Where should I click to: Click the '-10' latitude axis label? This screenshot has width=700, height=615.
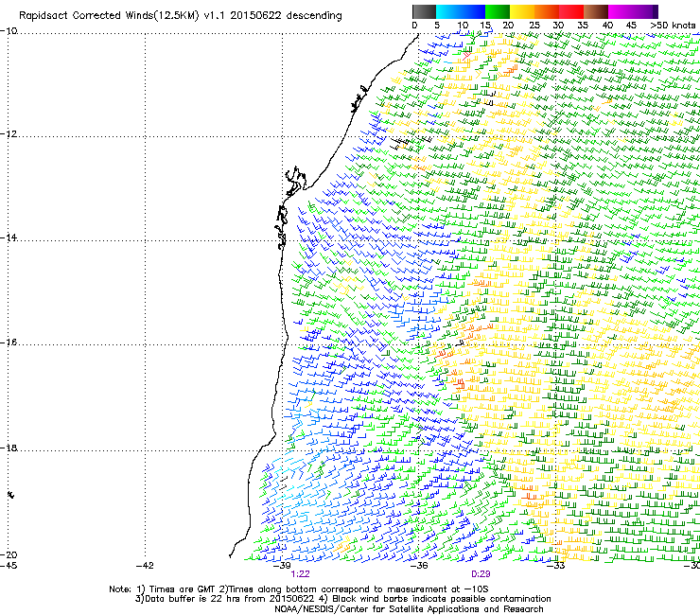(9, 31)
